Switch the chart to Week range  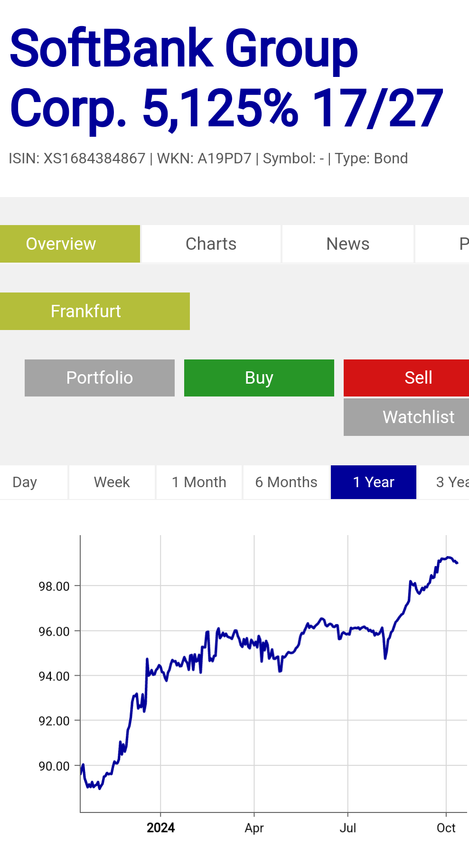(112, 482)
